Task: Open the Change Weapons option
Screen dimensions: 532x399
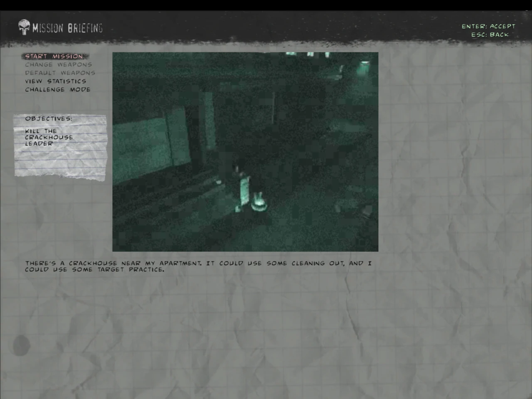Action: 58,65
